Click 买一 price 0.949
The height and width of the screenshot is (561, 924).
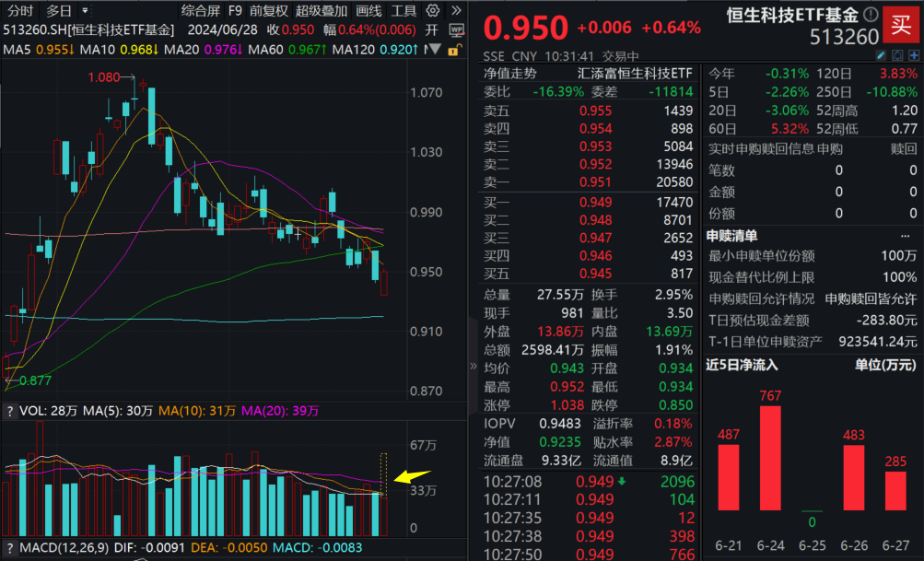pyautogui.click(x=595, y=202)
